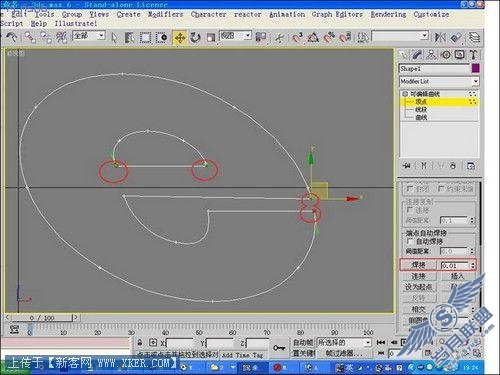Toggle the Select and Manipulate icon
This screenshot has height=375, width=500.
[279, 37]
